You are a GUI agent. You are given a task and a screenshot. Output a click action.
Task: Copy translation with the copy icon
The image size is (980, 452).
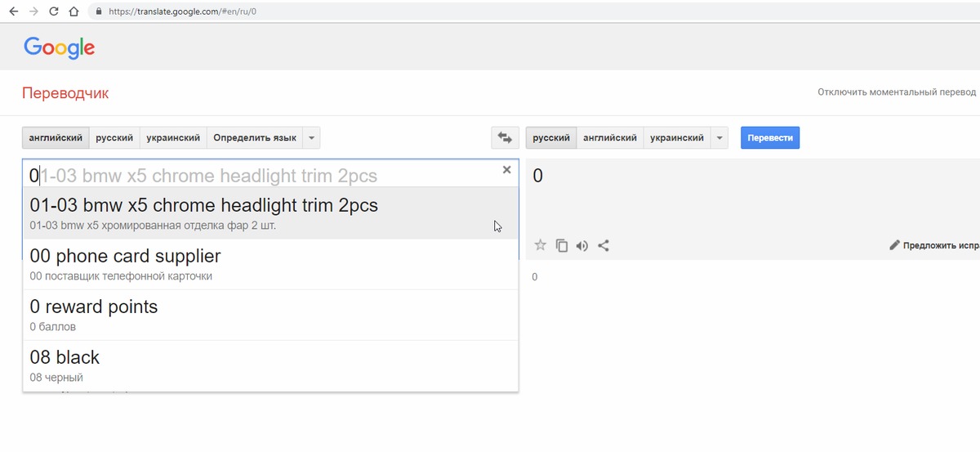(562, 245)
